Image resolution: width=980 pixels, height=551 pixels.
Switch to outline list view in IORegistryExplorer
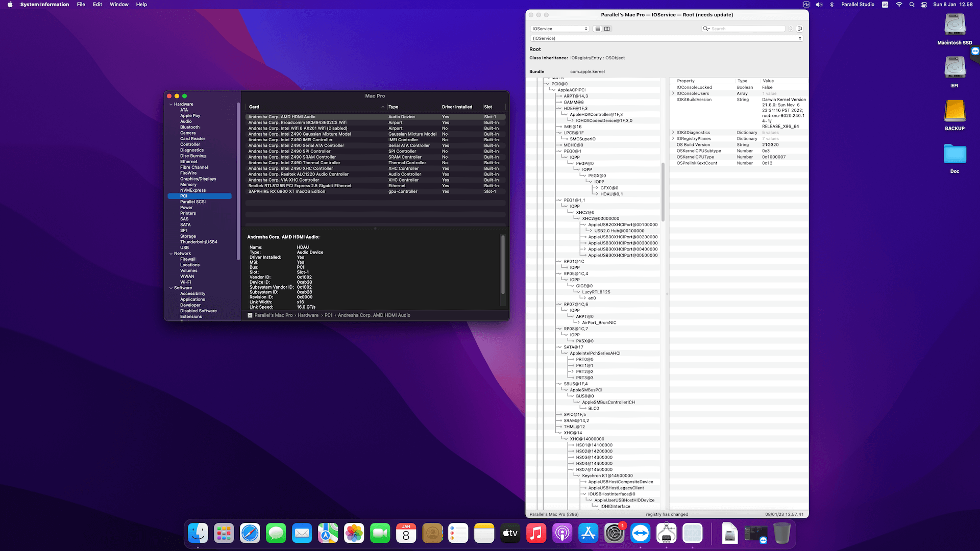[x=598, y=29]
